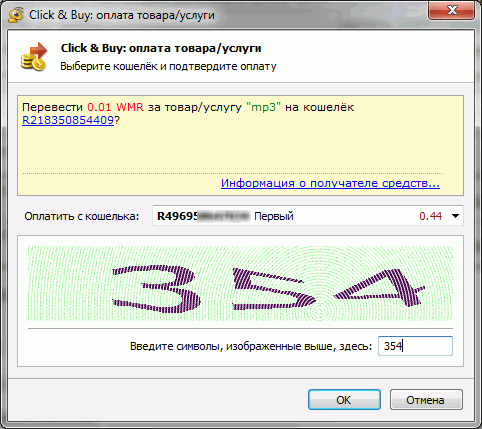The width and height of the screenshot is (482, 429).
Task: Open the recipient information link
Action: coord(330,183)
